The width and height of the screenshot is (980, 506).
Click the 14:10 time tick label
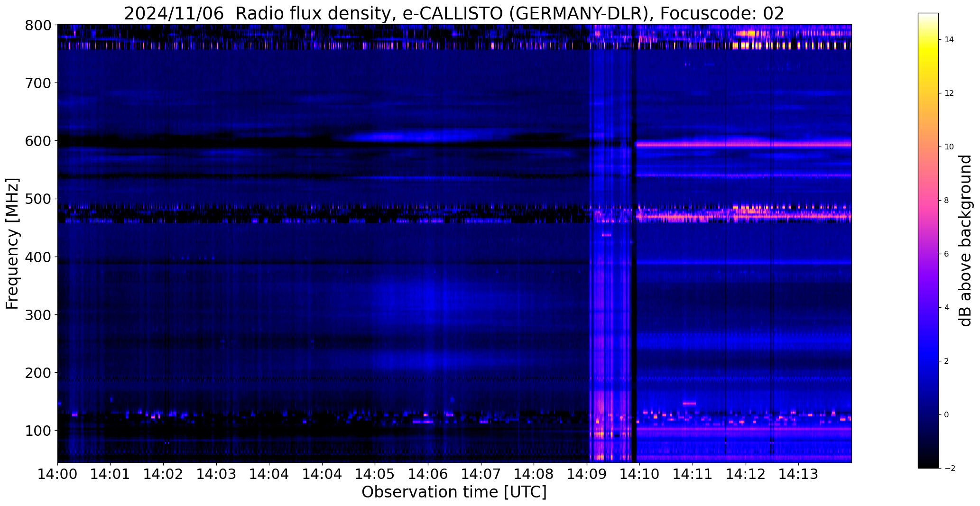click(640, 474)
